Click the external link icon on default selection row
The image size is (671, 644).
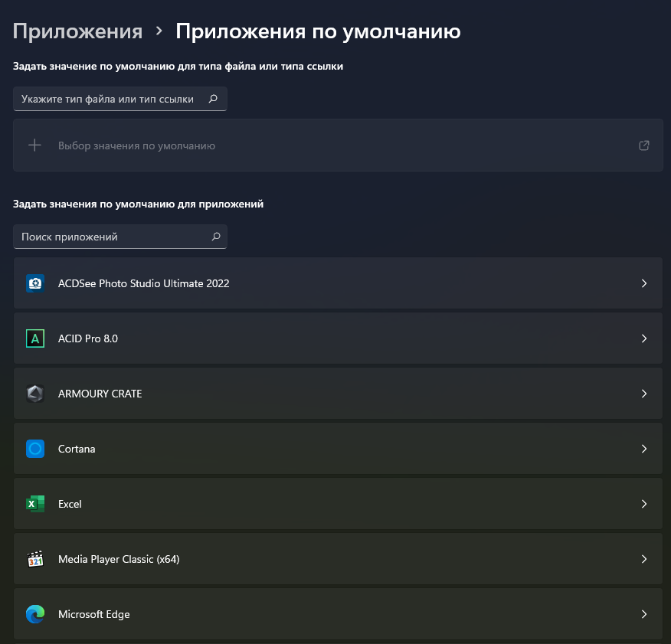pos(644,145)
